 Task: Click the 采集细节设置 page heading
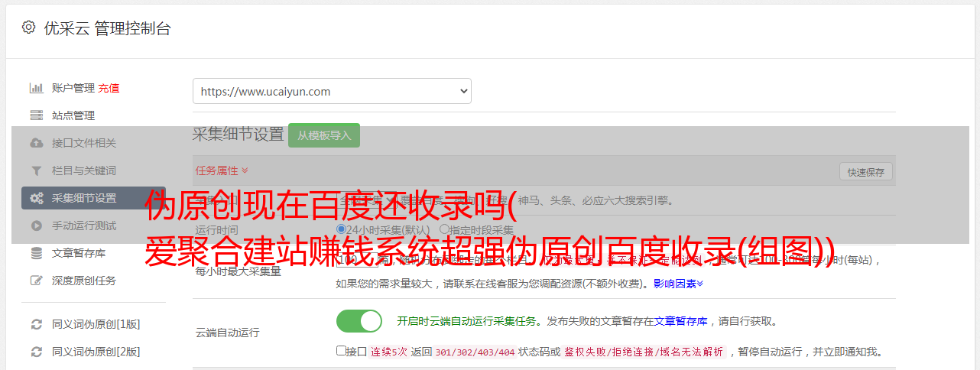[x=239, y=135]
